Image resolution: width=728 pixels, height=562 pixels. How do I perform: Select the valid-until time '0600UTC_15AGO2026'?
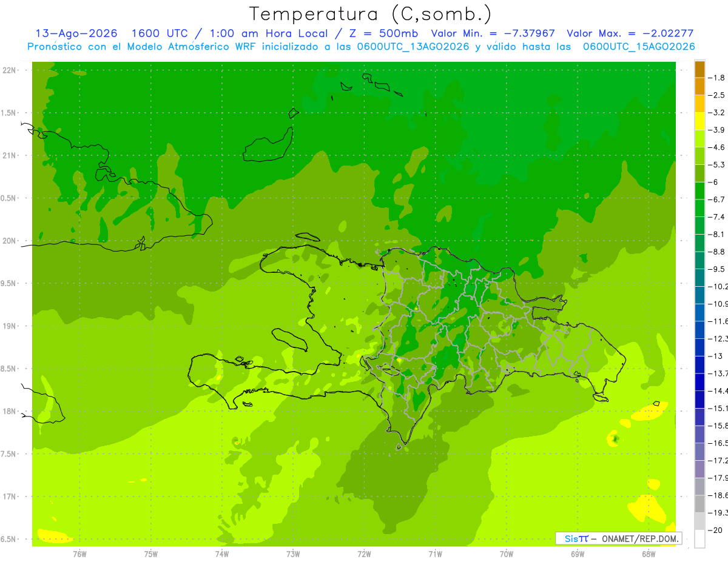click(x=639, y=47)
